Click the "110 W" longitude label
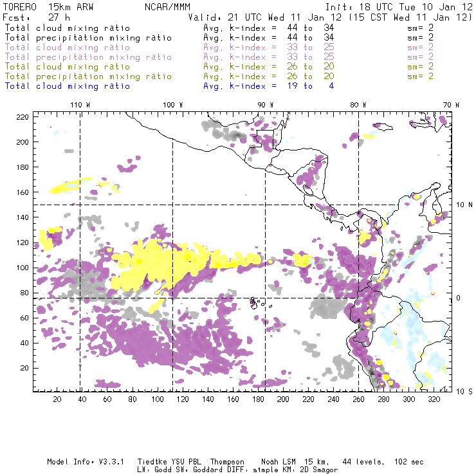Screen dimensions: 476x476 (x=80, y=105)
